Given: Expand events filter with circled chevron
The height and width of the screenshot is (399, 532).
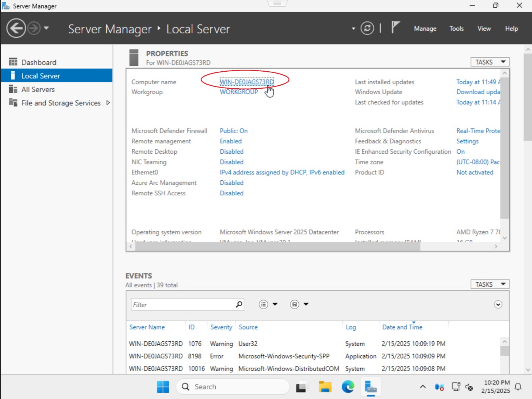Looking at the screenshot, I should [x=498, y=304].
